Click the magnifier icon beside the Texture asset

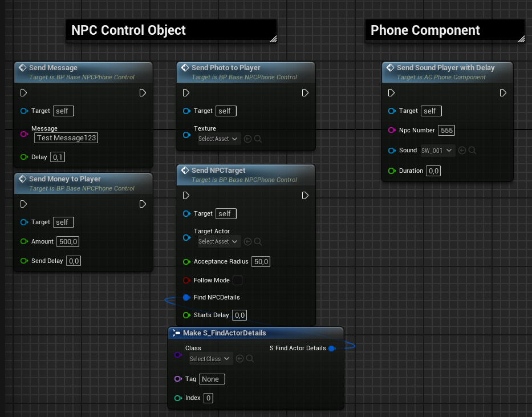coord(258,139)
